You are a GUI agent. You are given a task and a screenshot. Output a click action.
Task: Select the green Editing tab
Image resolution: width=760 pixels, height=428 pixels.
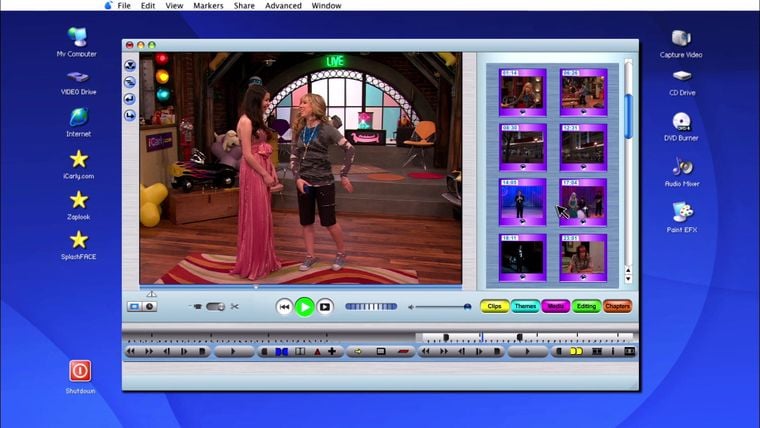point(586,306)
